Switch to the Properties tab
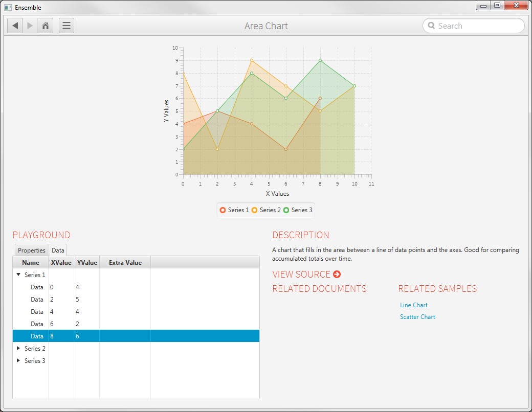Screen dimensions: 532x412 click(x=32, y=250)
